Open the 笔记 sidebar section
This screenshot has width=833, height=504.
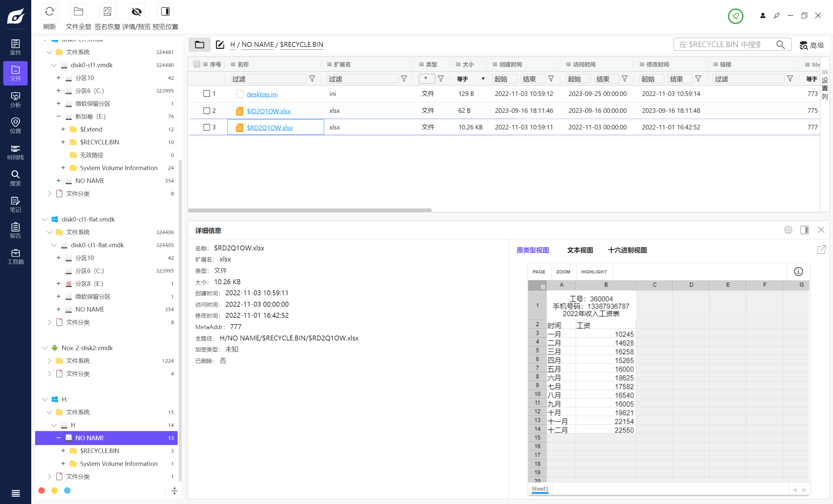pos(16,205)
